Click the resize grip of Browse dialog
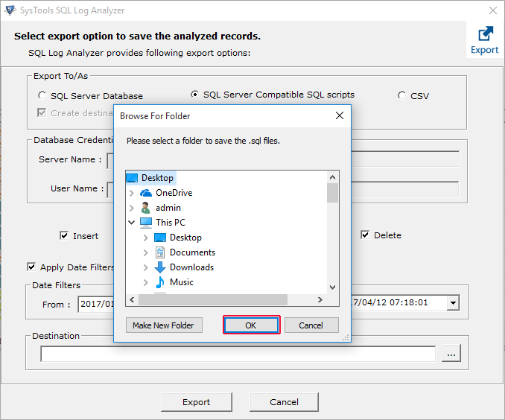Image resolution: width=505 pixels, height=420 pixels. (x=346, y=337)
